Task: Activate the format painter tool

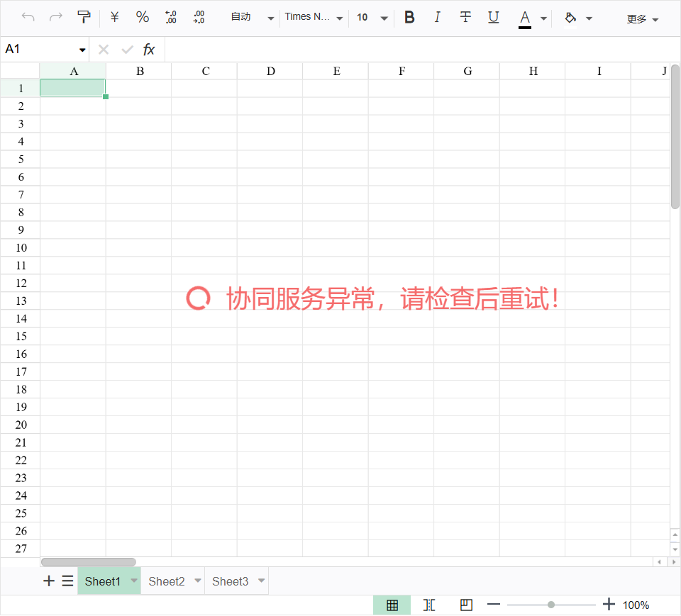Action: coord(84,17)
